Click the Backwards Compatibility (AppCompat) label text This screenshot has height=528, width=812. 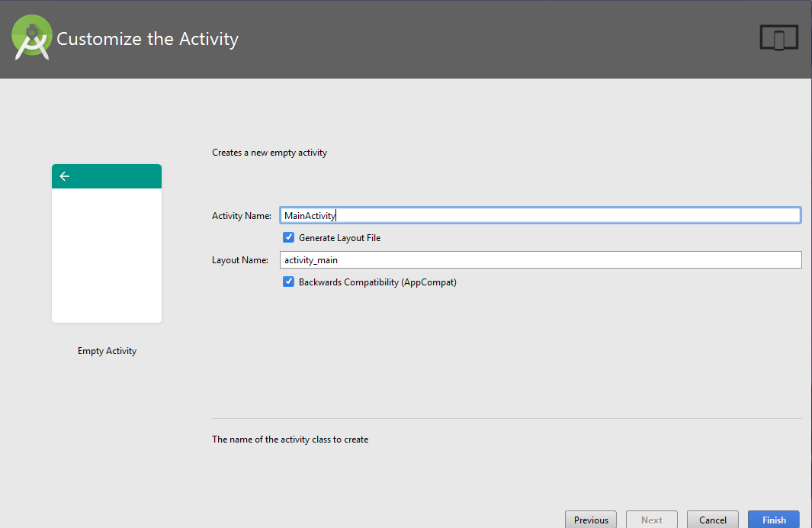[x=377, y=282]
